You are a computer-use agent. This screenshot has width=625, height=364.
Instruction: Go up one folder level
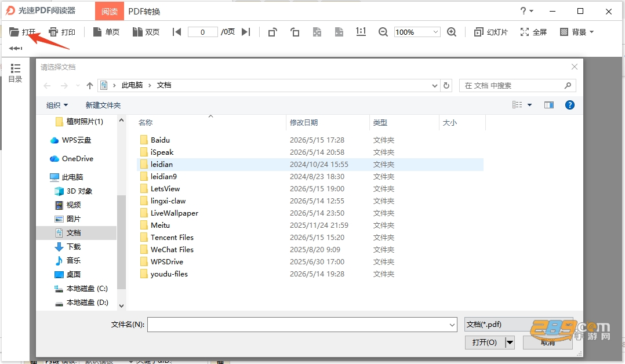click(x=90, y=85)
